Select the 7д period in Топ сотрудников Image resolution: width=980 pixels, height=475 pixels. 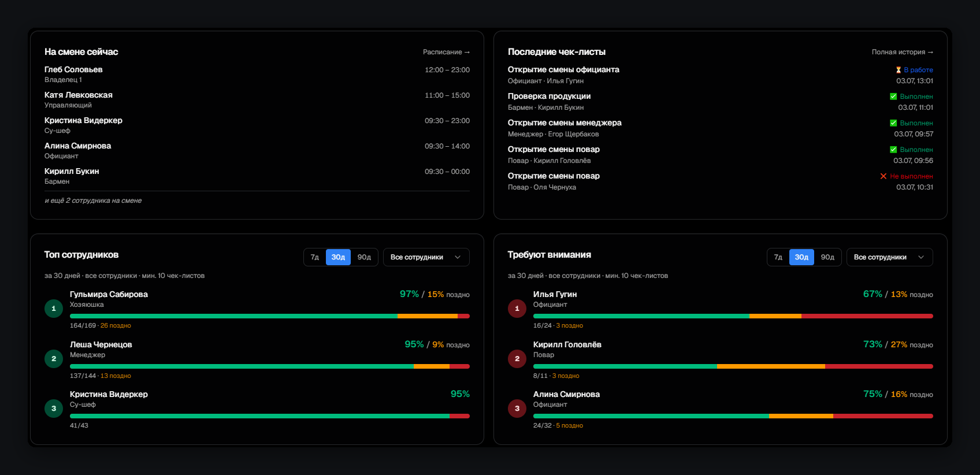pyautogui.click(x=315, y=257)
